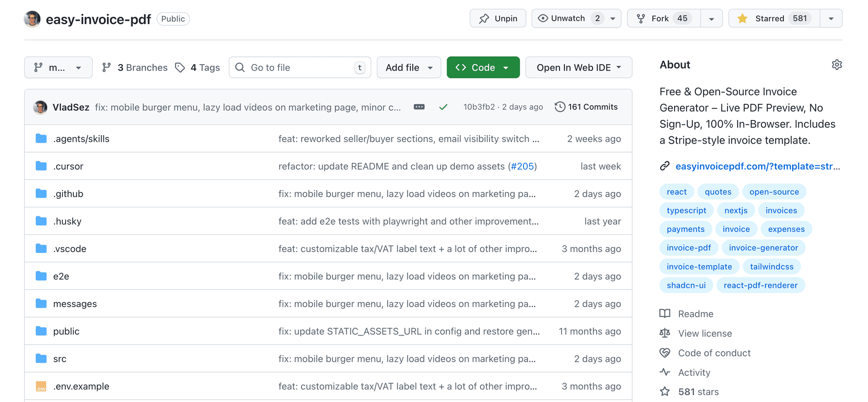The width and height of the screenshot is (868, 402).
Task: Expand commit message ellipsis button
Action: tap(419, 107)
